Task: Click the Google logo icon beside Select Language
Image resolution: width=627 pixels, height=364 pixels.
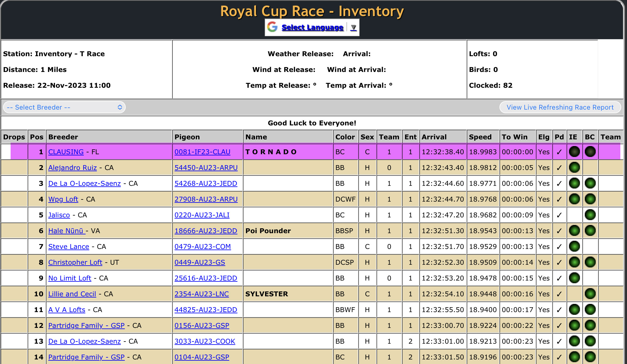Action: tap(272, 27)
